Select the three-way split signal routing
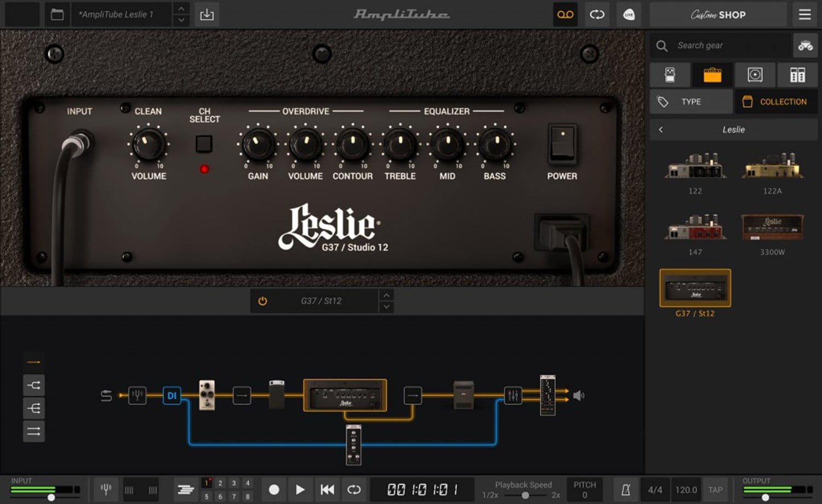This screenshot has height=504, width=822. [33, 408]
